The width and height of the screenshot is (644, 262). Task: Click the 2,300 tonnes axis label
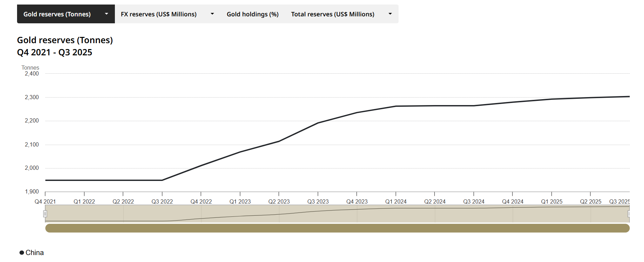[x=32, y=97]
